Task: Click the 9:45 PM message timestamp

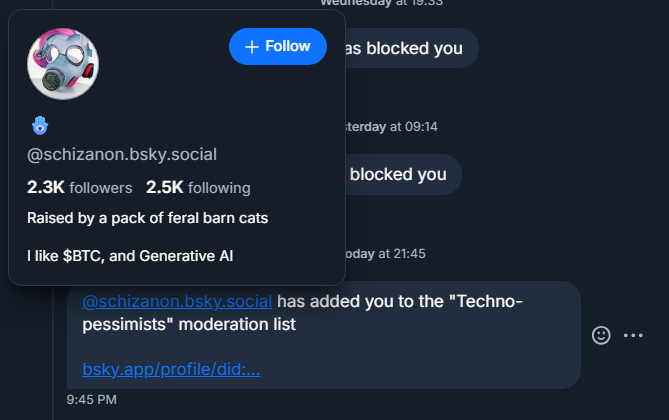Action: pyautogui.click(x=92, y=400)
